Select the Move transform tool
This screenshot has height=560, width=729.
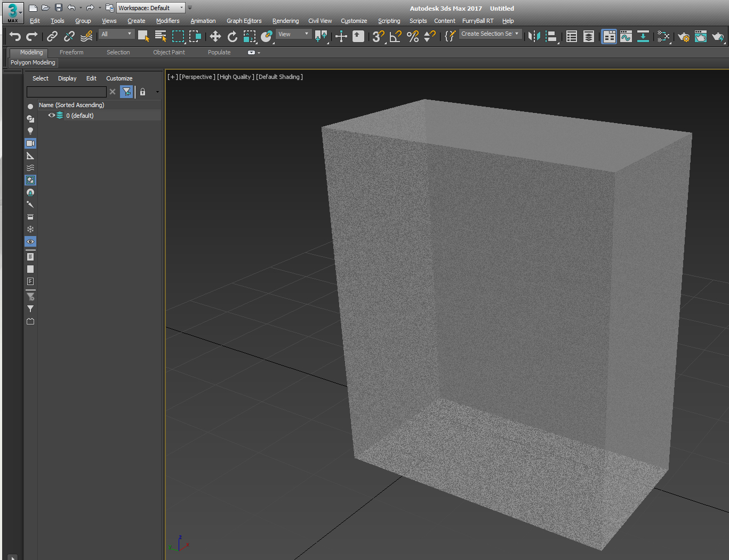[215, 36]
